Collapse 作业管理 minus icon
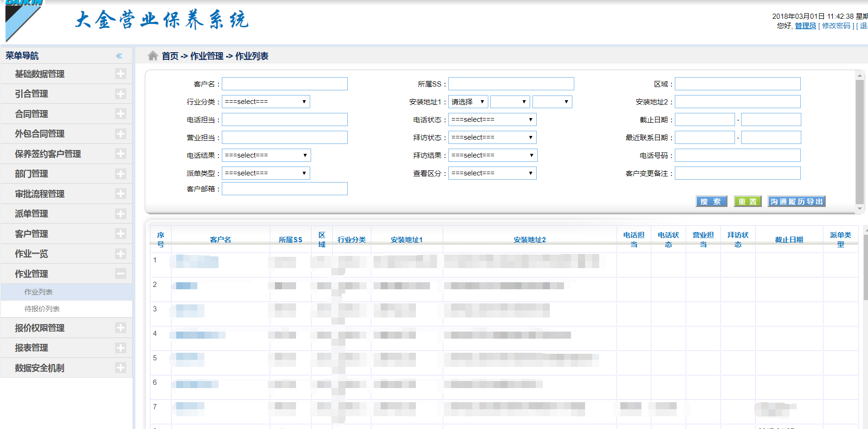This screenshot has height=429, width=868. (x=120, y=274)
